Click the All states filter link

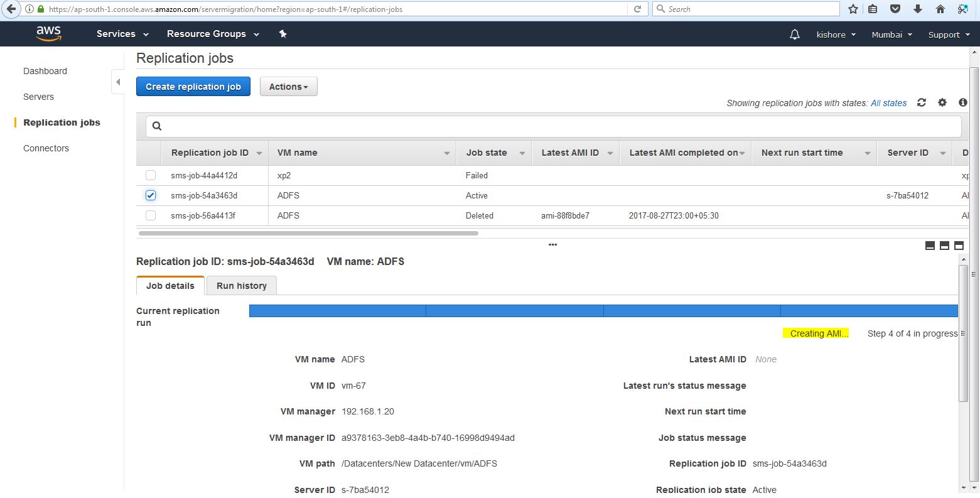(888, 103)
